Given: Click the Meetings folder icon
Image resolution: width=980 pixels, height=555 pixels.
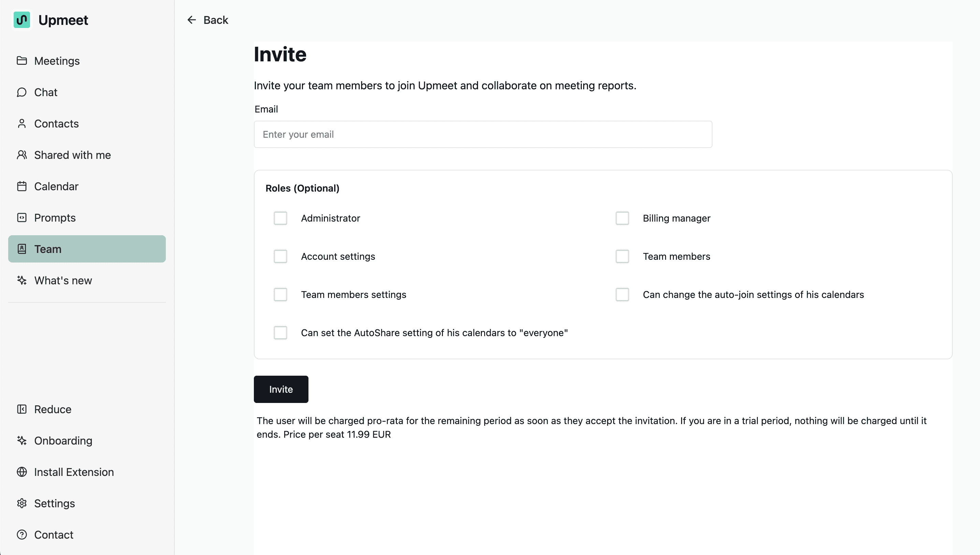Looking at the screenshot, I should point(22,61).
